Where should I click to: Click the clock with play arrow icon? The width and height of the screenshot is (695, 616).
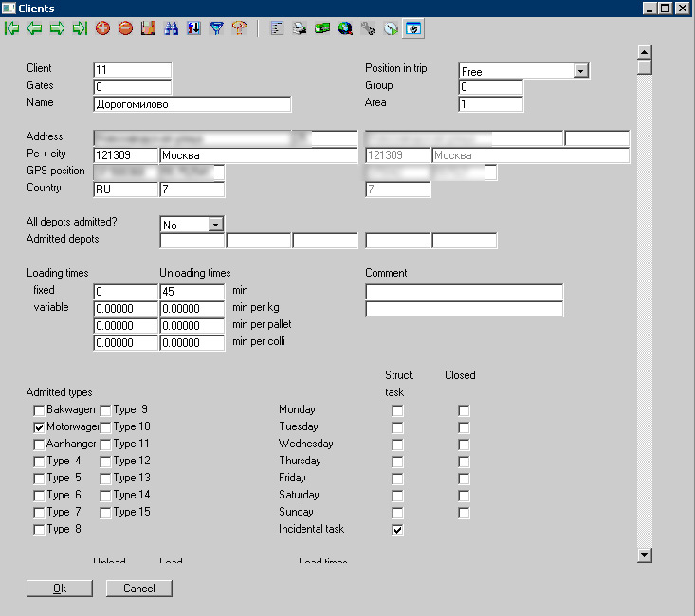(x=391, y=28)
